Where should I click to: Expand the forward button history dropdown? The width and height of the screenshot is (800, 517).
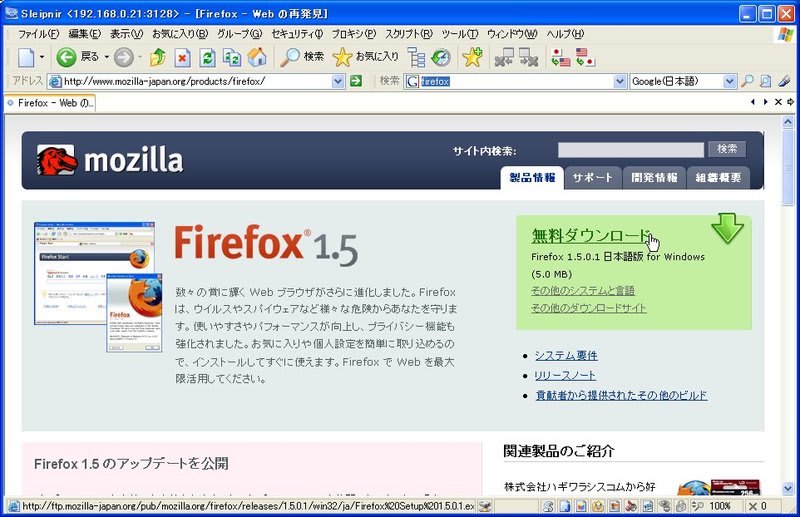coord(140,57)
